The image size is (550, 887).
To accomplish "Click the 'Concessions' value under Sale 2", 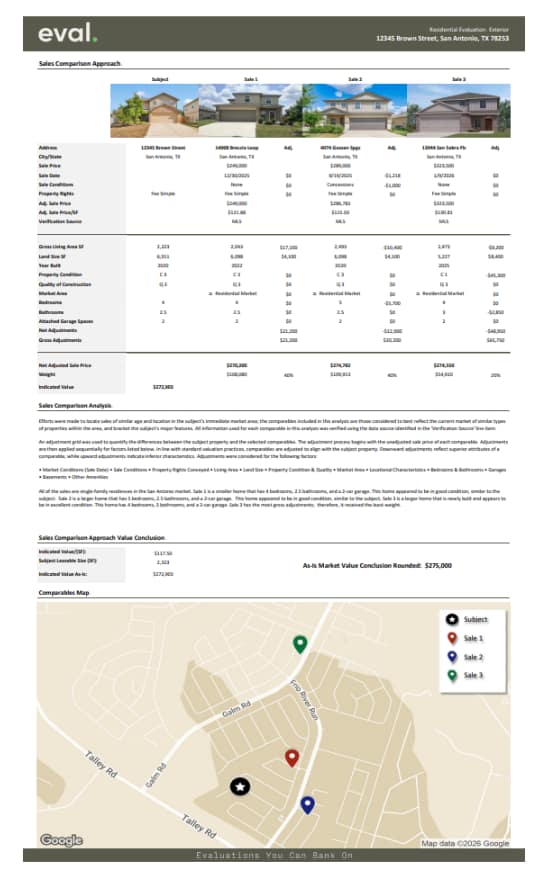I will tap(340, 185).
